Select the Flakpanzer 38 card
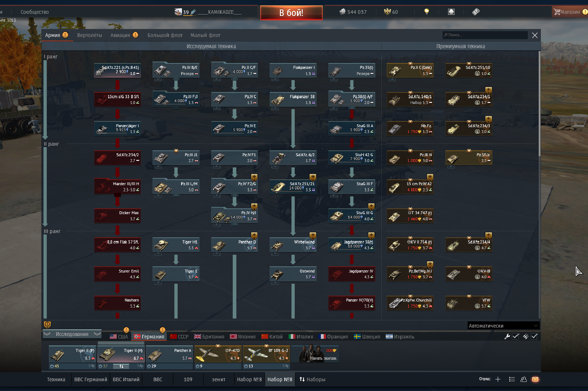Screen dimensions: 588x391 click(293, 99)
